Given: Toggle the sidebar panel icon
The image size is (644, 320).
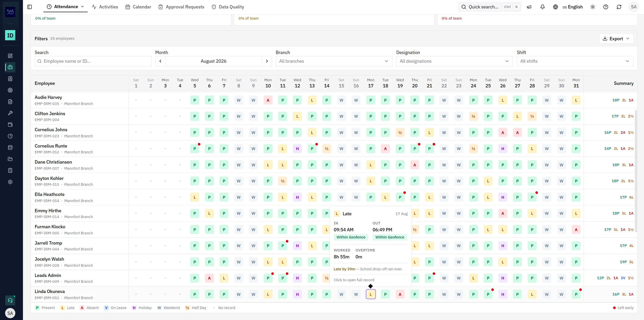Looking at the screenshot, I should (x=30, y=7).
